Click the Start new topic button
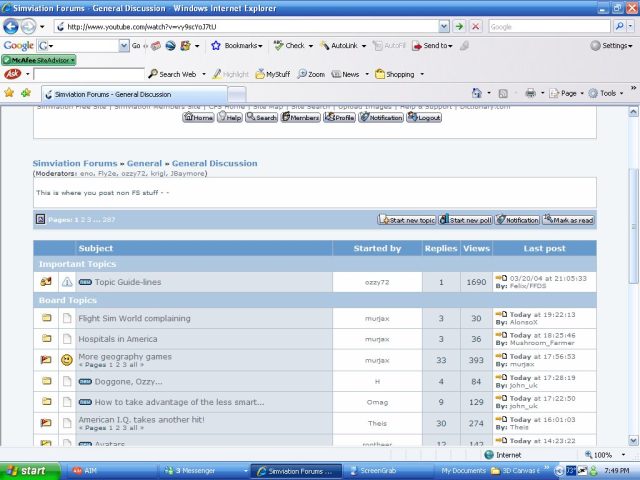The image size is (640, 480). [407, 219]
